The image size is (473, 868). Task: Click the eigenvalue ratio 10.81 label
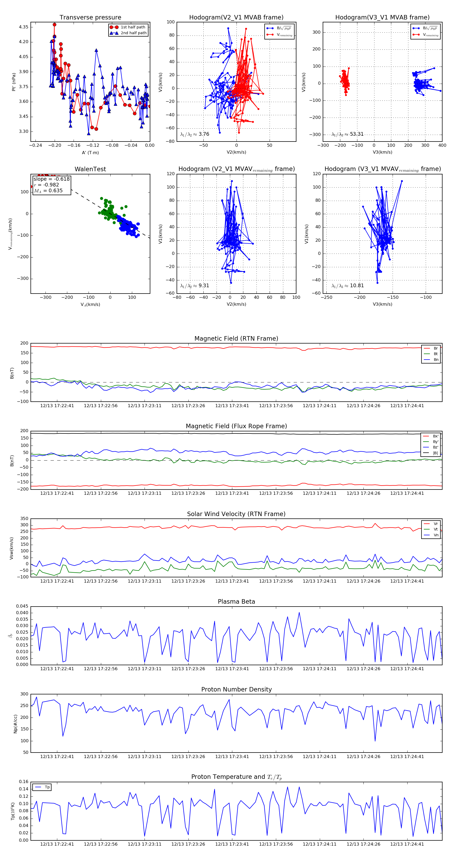(347, 286)
